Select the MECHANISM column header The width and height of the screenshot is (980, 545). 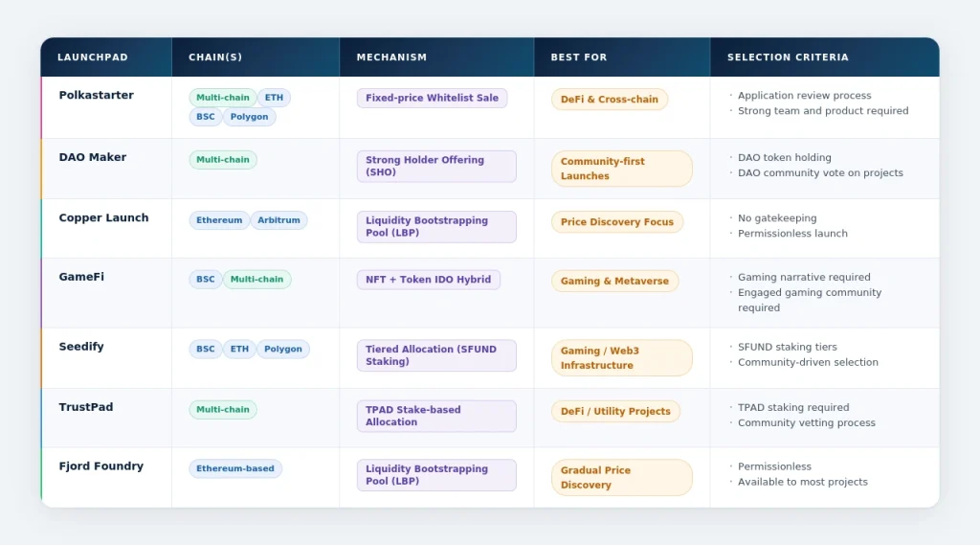pos(391,57)
